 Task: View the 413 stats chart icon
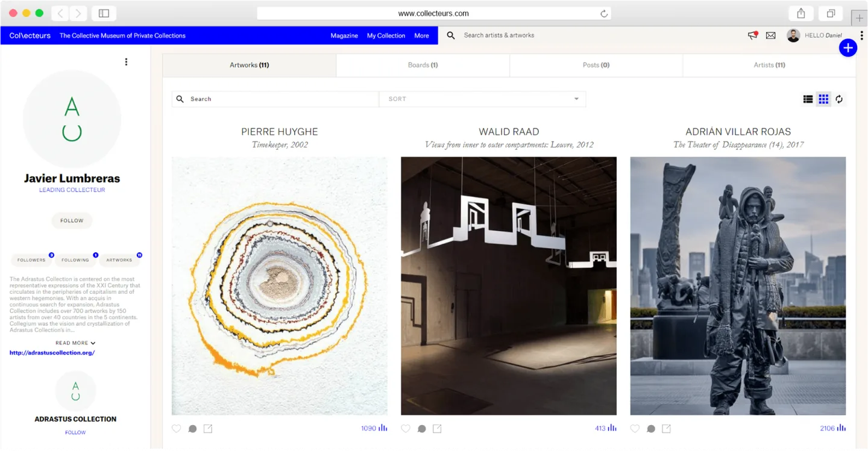pos(612,428)
